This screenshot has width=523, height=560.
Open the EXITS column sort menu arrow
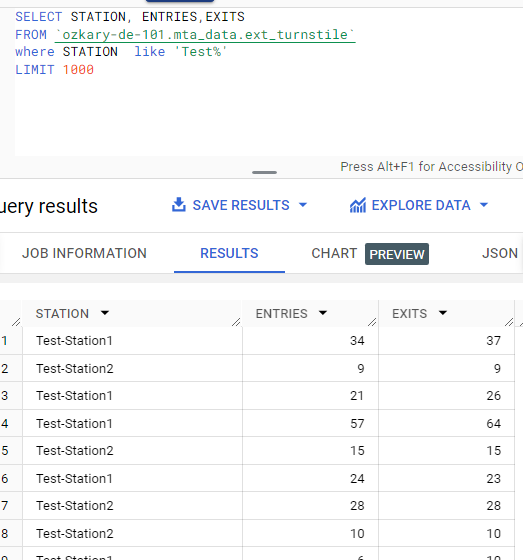[443, 313]
